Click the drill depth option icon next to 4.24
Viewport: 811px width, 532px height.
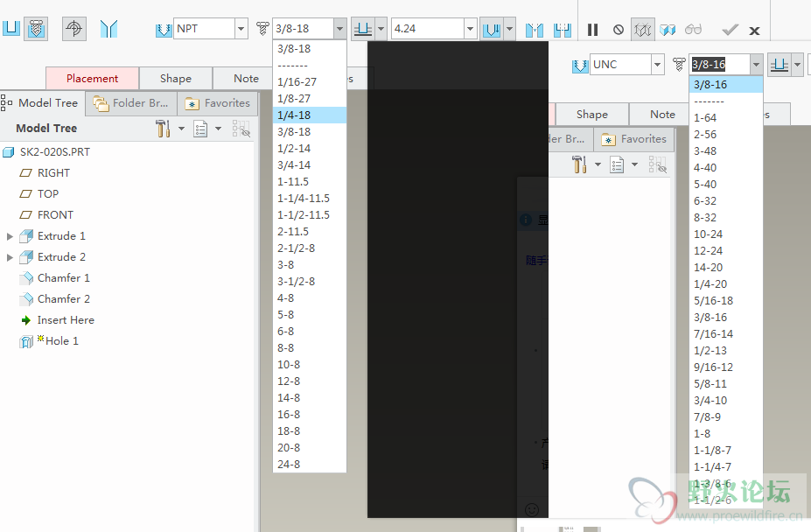point(491,30)
